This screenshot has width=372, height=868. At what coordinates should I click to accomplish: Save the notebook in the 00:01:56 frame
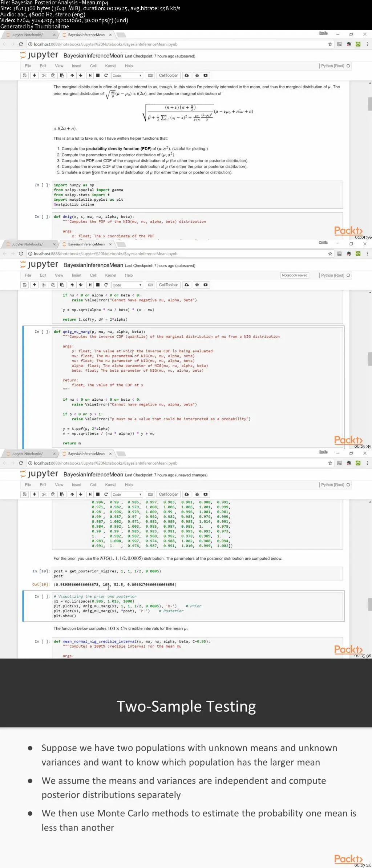pos(25,76)
